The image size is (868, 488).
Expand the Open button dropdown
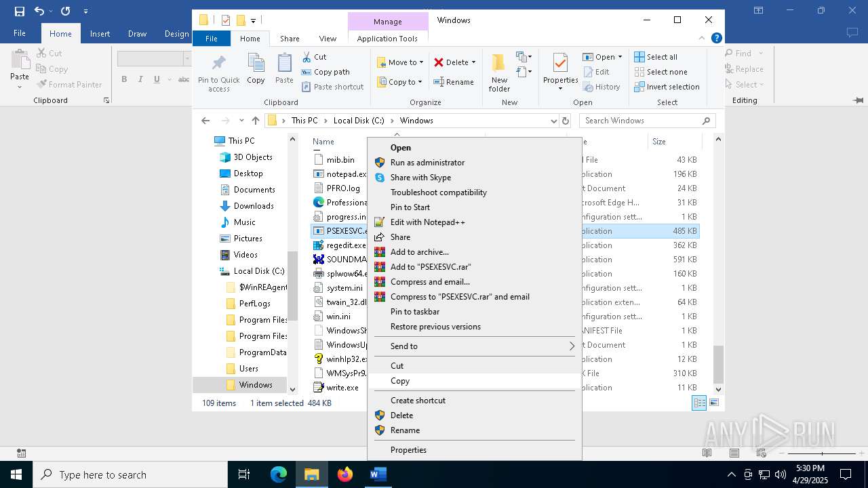[620, 57]
